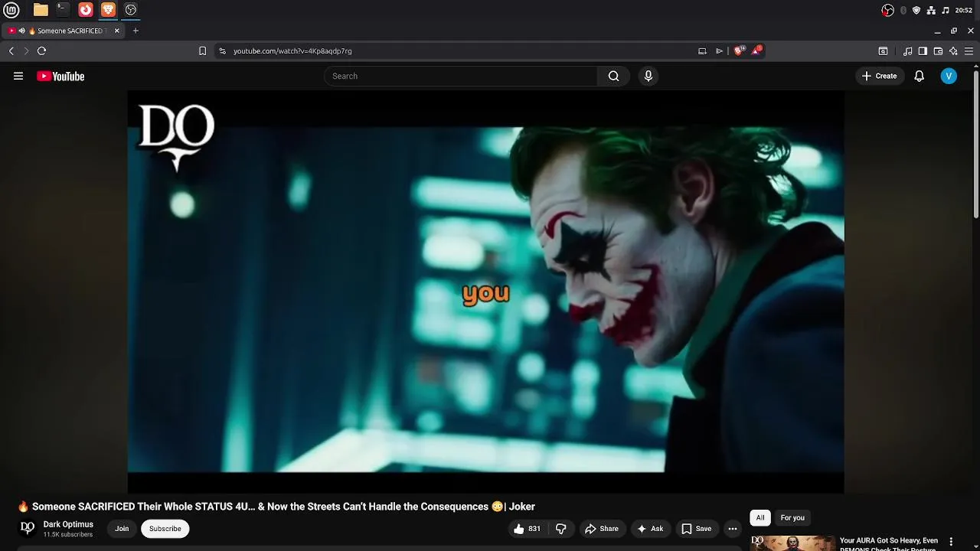Open more actions three-dot menu beside Save
The height and width of the screenshot is (551, 980).
733,529
